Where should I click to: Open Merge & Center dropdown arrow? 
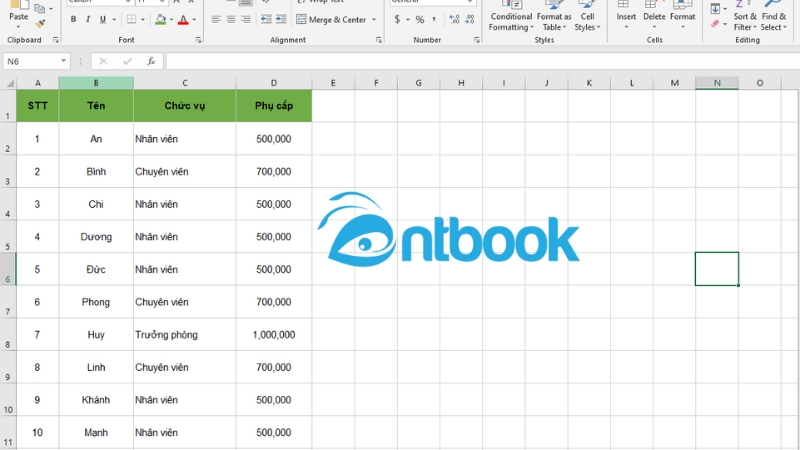(374, 19)
